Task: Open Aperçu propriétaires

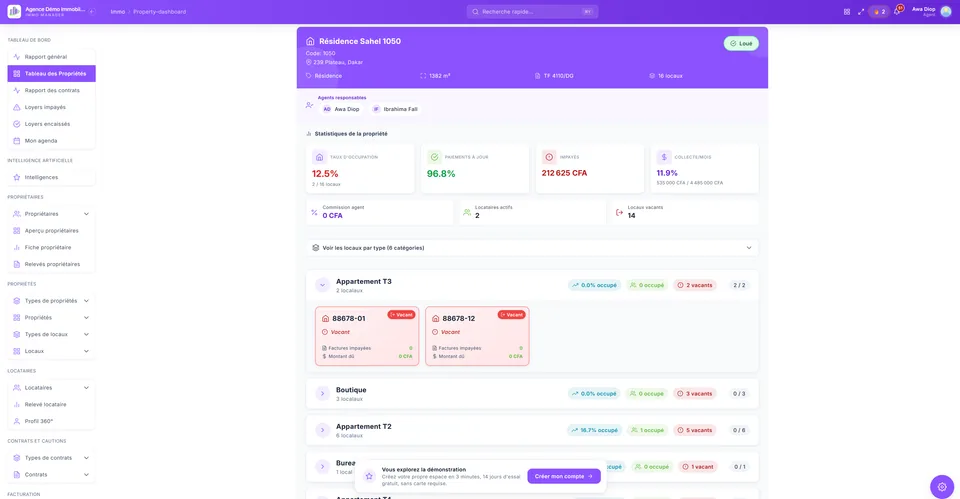Action: point(51,231)
